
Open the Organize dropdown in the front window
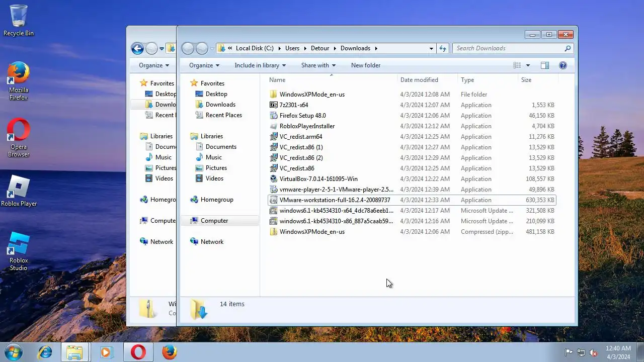tap(204, 65)
